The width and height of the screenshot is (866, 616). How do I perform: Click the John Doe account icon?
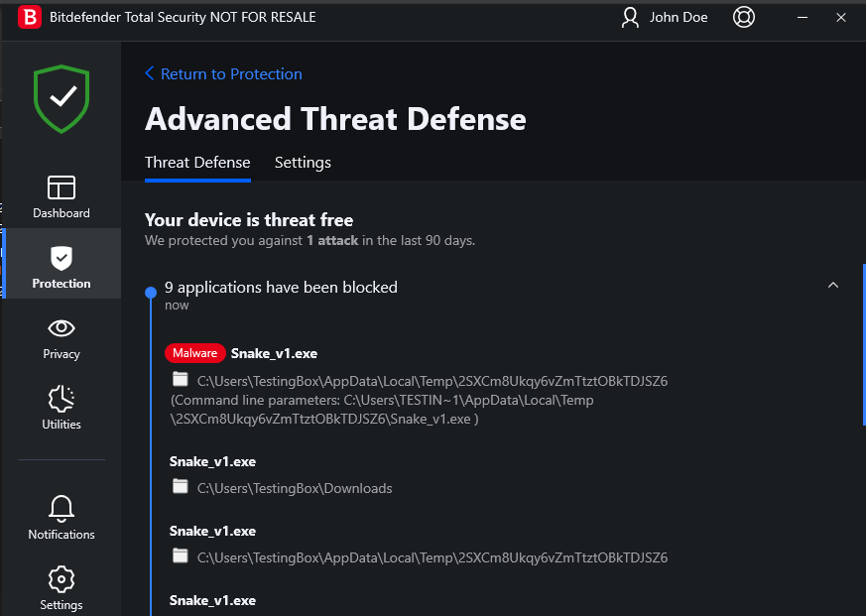[x=631, y=17]
